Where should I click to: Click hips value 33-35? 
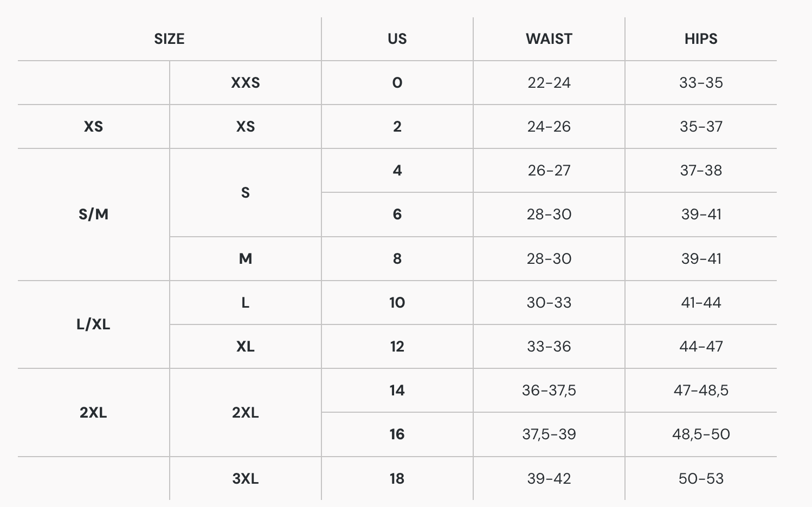tap(700, 83)
